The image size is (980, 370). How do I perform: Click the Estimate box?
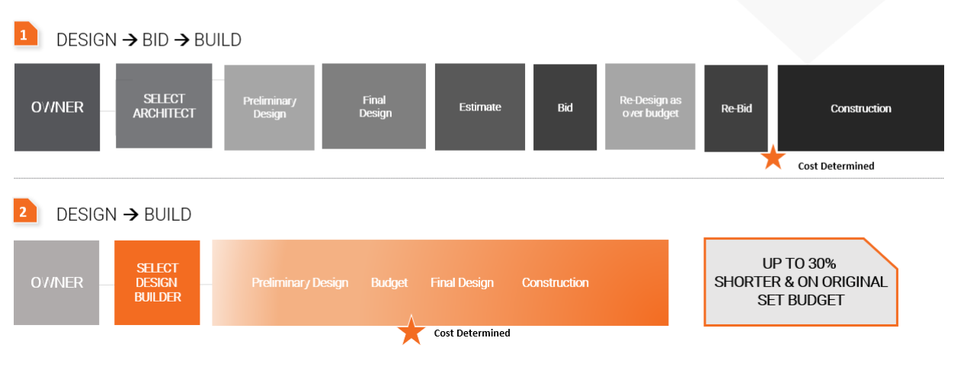point(480,107)
